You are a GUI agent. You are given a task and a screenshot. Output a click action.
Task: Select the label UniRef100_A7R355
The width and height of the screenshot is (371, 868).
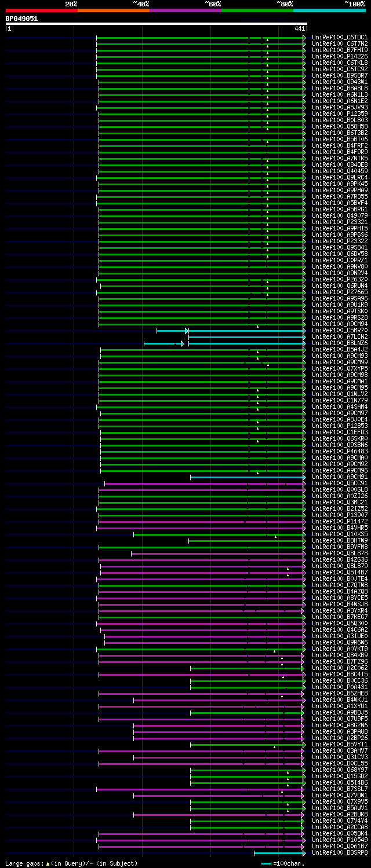tap(340, 197)
